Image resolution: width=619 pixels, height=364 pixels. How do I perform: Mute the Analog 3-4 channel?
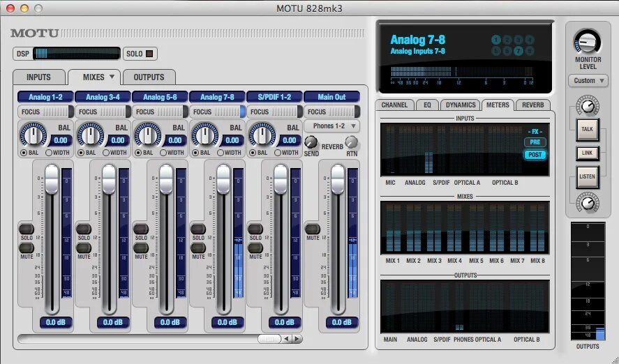84,248
